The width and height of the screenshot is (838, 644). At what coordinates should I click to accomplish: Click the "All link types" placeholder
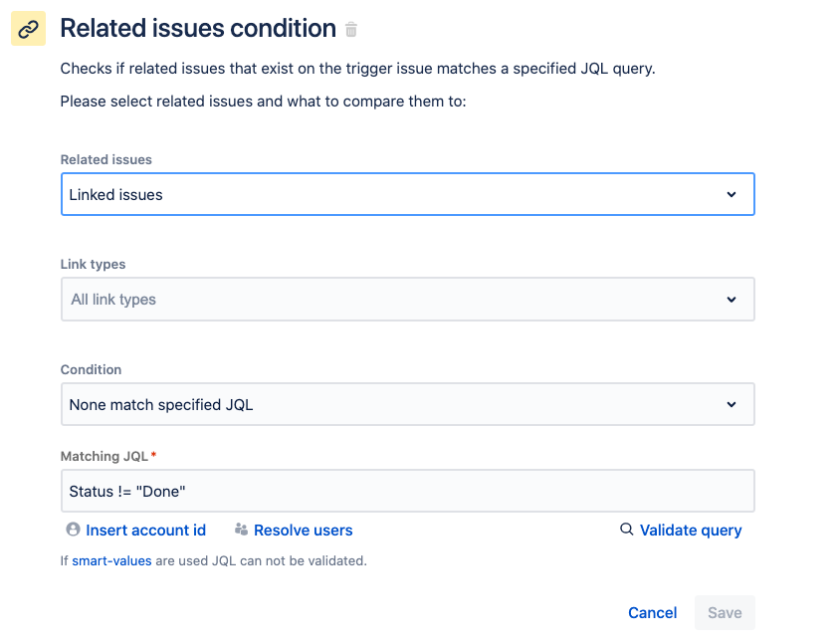[113, 300]
